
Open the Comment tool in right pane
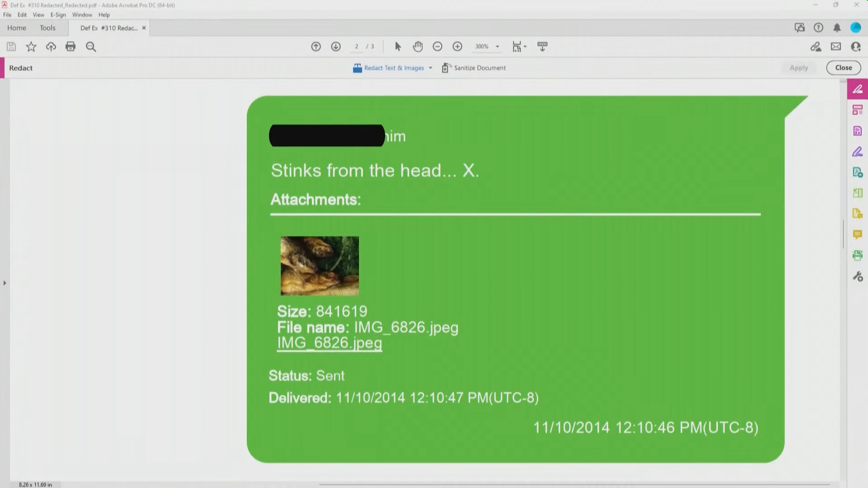[x=858, y=235]
